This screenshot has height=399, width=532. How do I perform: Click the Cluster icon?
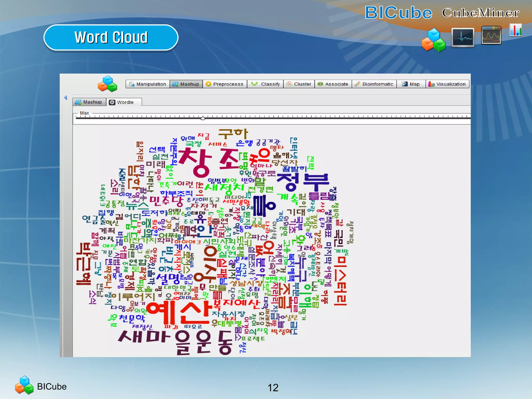tap(289, 84)
